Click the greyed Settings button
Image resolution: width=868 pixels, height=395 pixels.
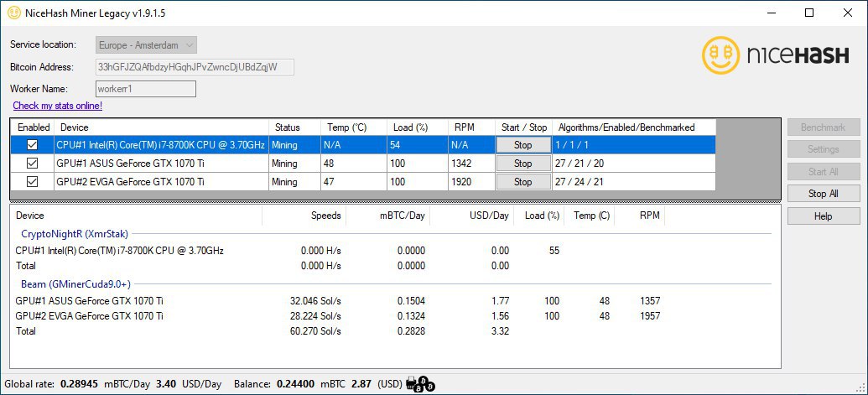pyautogui.click(x=824, y=149)
